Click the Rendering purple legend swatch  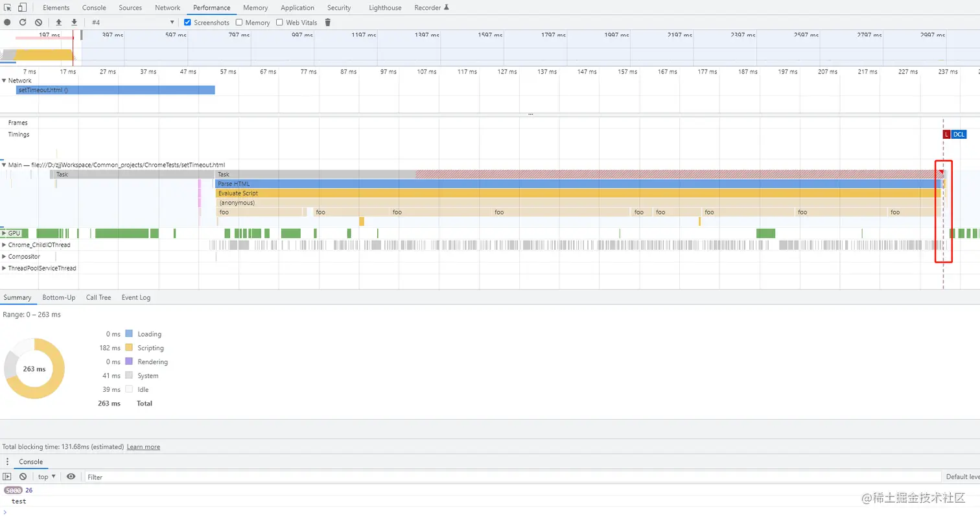tap(128, 362)
